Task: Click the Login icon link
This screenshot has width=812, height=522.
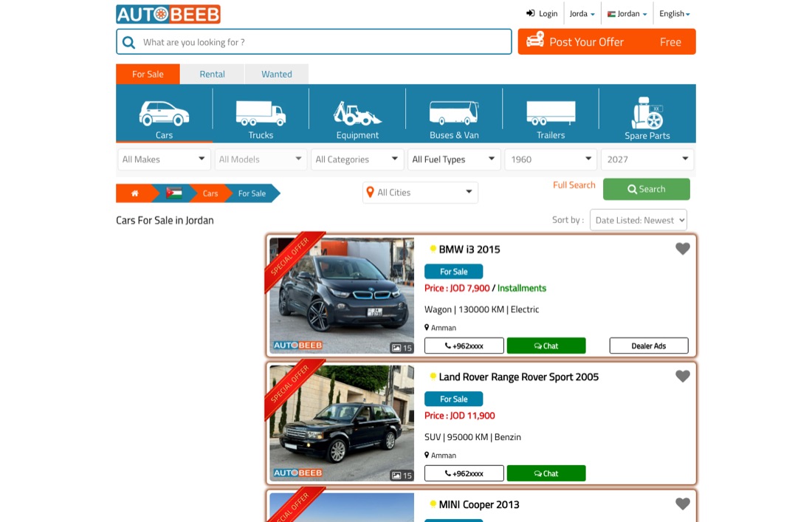Action: pos(542,13)
